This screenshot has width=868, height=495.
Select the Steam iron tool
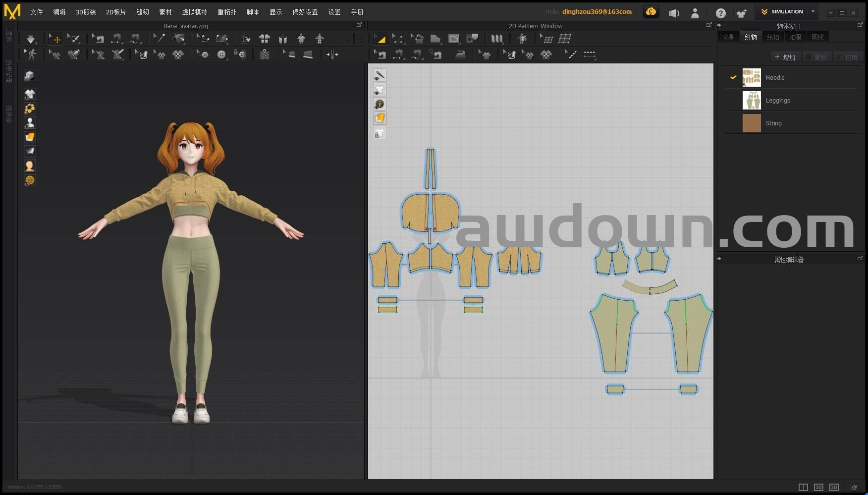click(460, 55)
